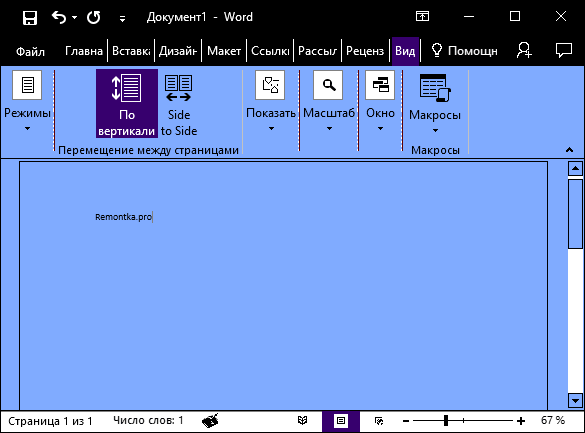Switch to the Дизайн tab

[178, 51]
